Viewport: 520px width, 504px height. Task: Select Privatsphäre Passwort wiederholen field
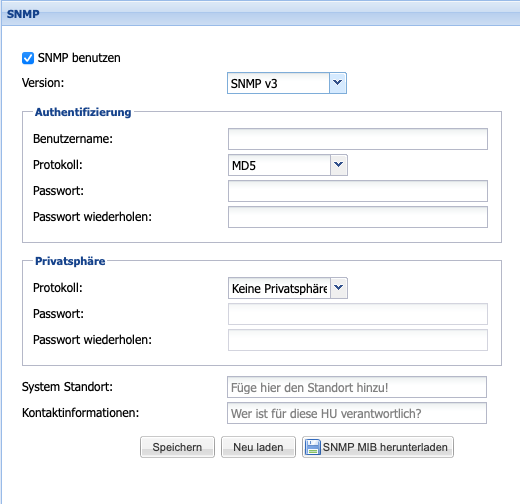click(358, 340)
